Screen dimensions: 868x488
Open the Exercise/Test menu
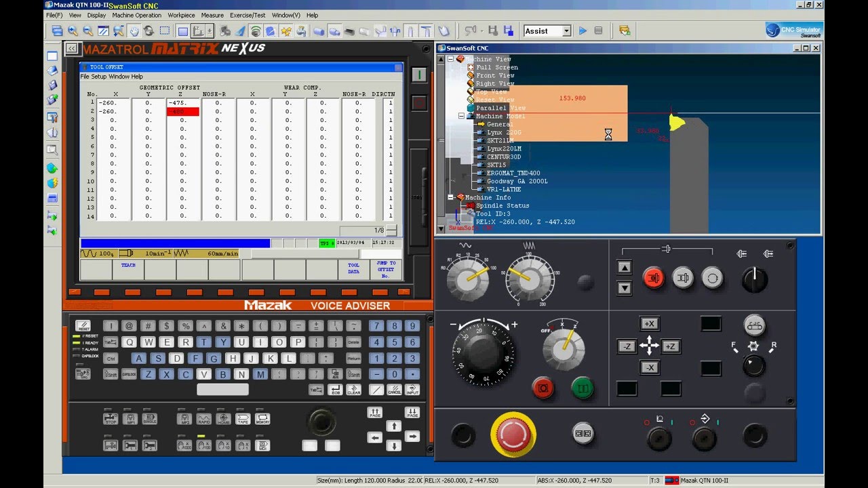pos(248,15)
